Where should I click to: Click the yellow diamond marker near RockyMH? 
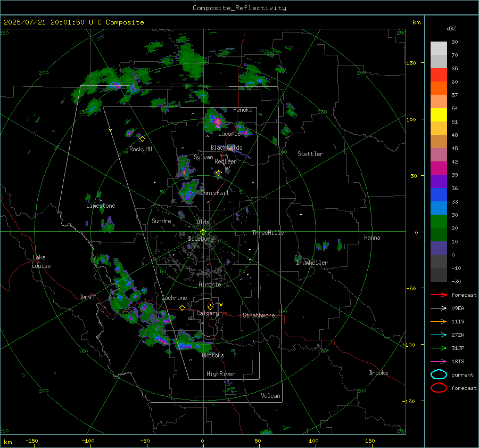(142, 139)
